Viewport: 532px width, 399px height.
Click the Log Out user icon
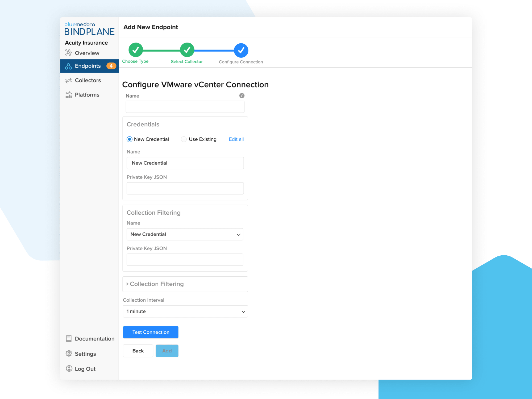(x=69, y=368)
